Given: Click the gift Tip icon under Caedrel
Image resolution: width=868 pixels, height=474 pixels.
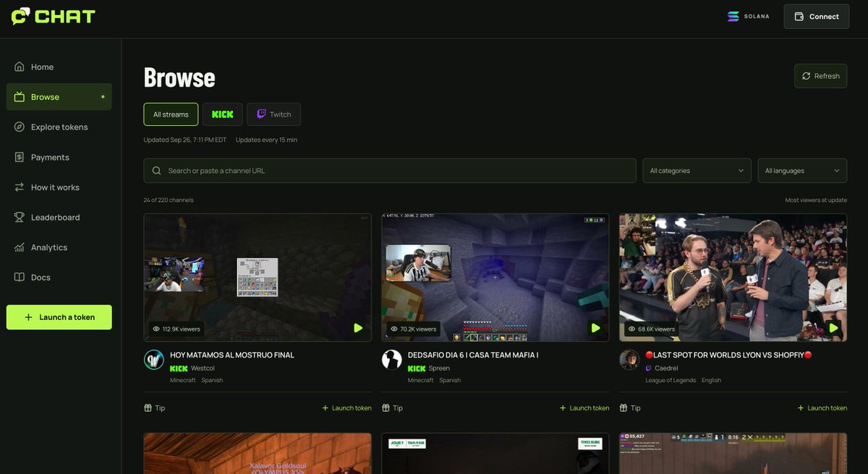Looking at the screenshot, I should pyautogui.click(x=624, y=408).
